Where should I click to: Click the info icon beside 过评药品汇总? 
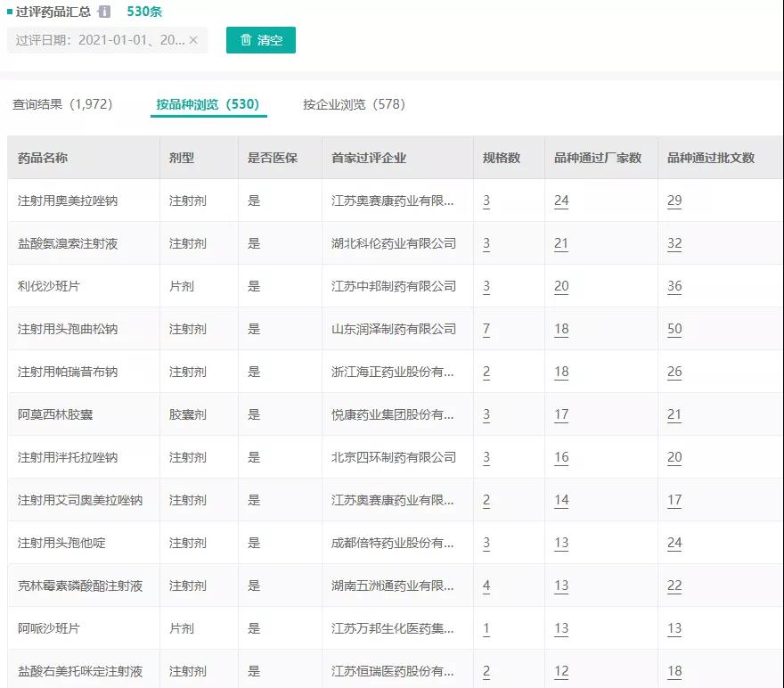(103, 12)
